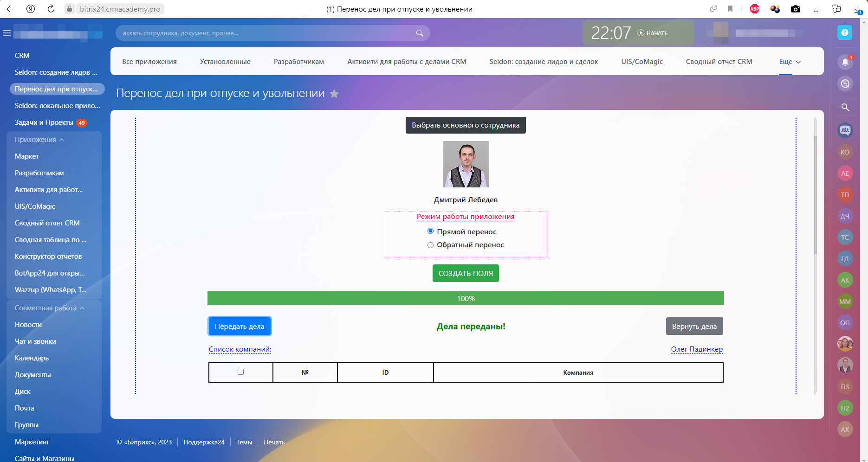Open the ДЧ contact avatar
This screenshot has width=868, height=462.
click(845, 216)
